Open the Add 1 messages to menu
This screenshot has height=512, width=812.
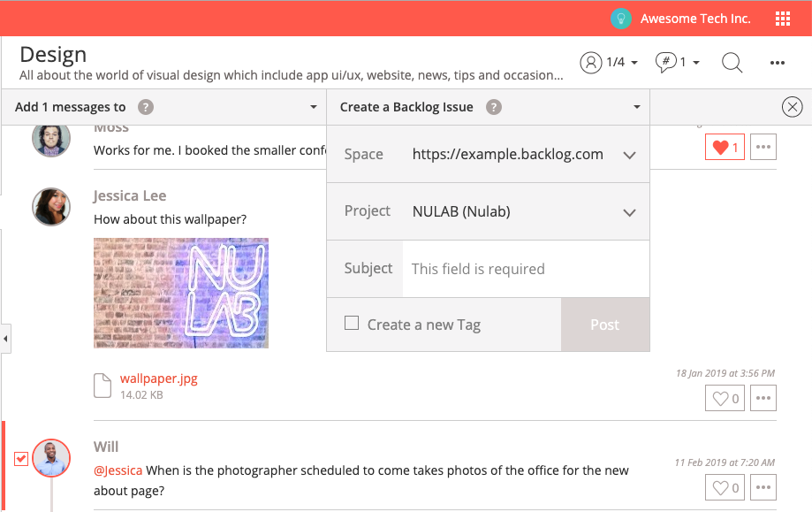163,107
